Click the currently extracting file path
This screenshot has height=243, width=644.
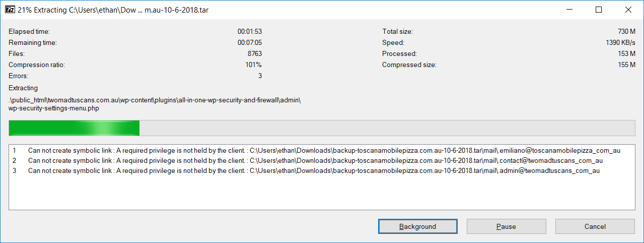(155, 104)
